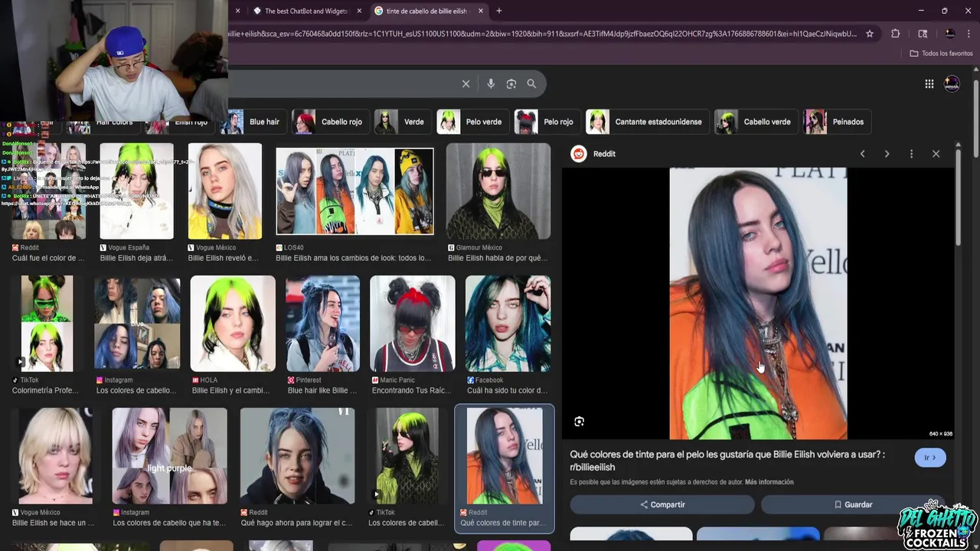
Task: Open the Pinterest 'Blue hair like Billie' image
Action: 322,324
